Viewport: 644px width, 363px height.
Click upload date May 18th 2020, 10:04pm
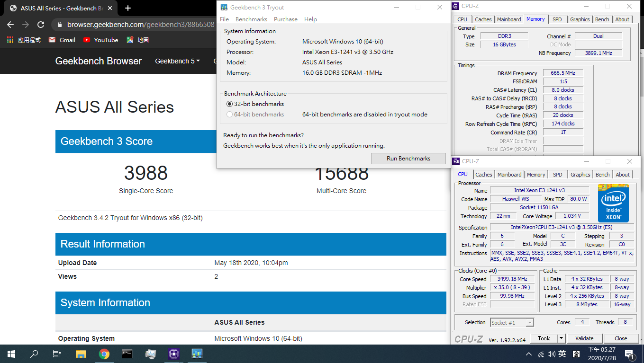(x=251, y=263)
